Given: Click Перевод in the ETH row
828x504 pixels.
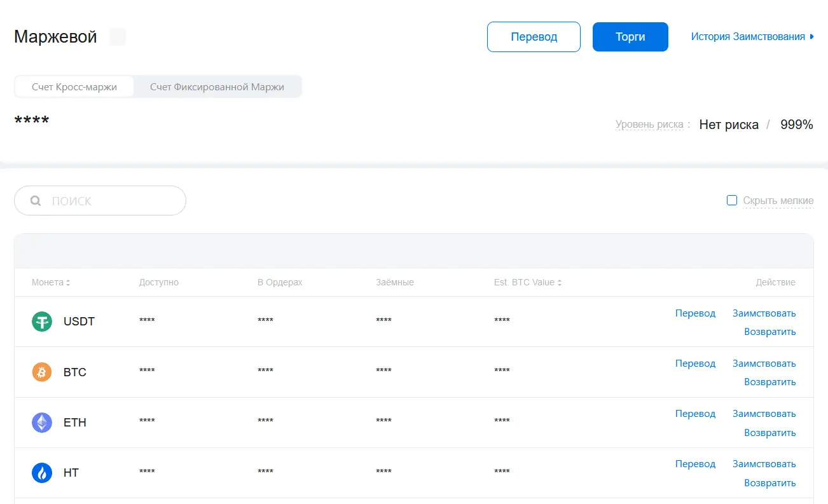Looking at the screenshot, I should click(695, 414).
